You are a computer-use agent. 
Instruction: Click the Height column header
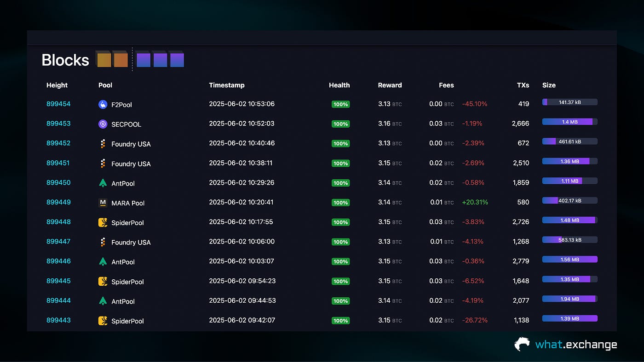(x=57, y=85)
